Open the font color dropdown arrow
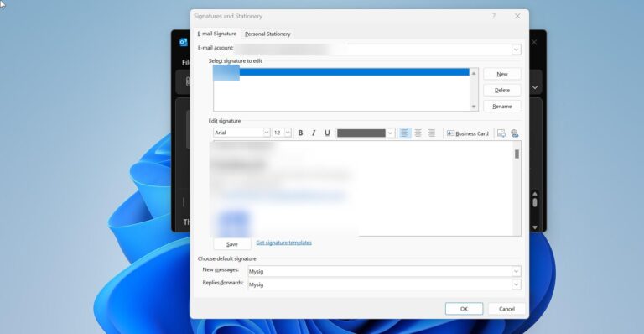Screen dimensions: 644x334 click(x=390, y=133)
